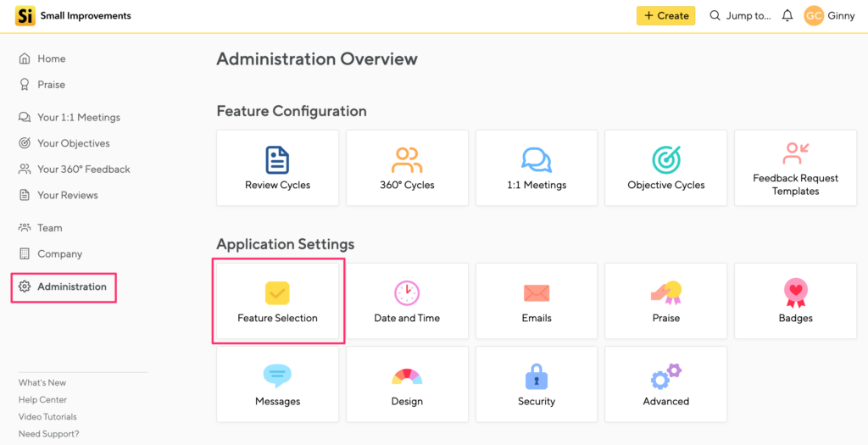Click the Praise medal icon tile
This screenshot has height=445, width=868.
click(666, 292)
